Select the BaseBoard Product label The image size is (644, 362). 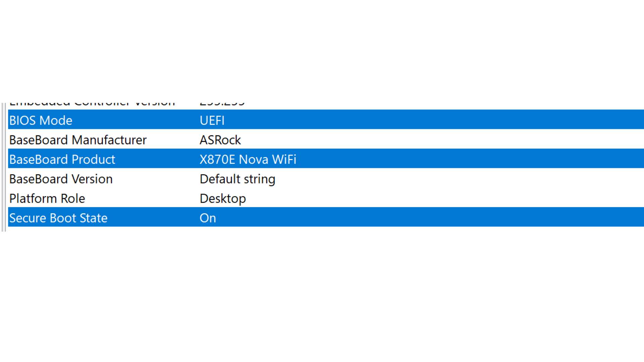pyautogui.click(x=62, y=159)
